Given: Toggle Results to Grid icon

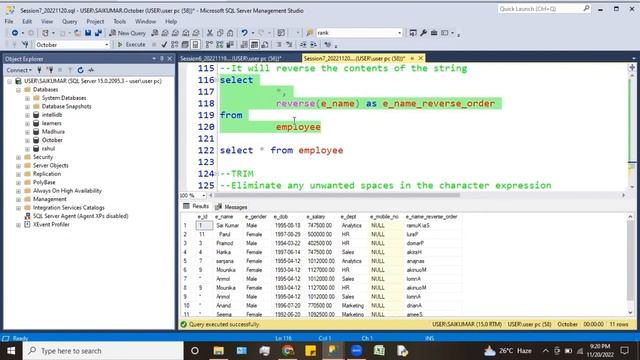Looking at the screenshot, I should [x=254, y=44].
